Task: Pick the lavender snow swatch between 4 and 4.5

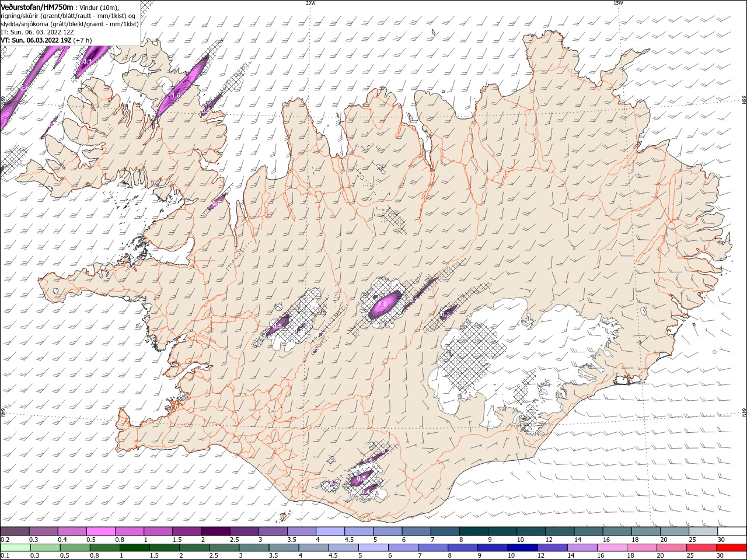Action: pos(331,531)
